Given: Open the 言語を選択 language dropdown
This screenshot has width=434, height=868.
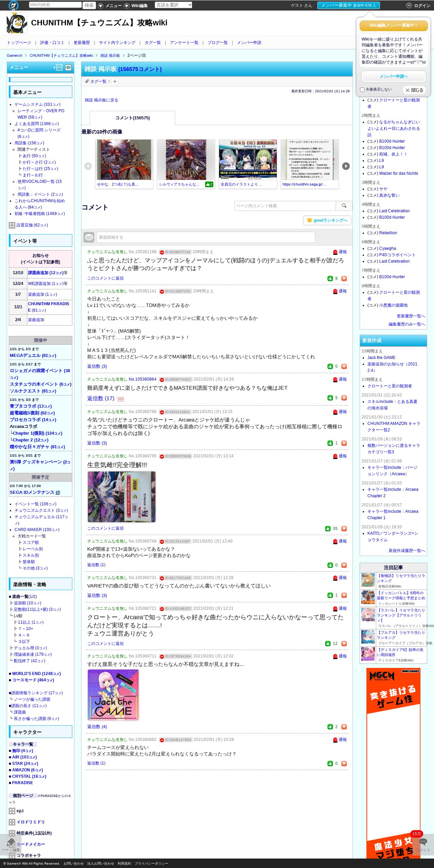Looking at the screenshot, I should point(173,5).
